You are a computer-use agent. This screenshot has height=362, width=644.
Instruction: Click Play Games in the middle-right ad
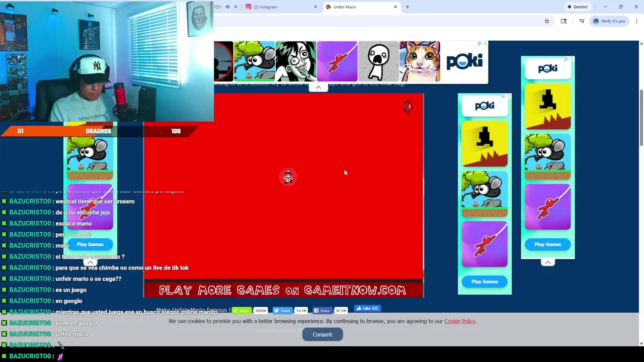click(x=485, y=282)
